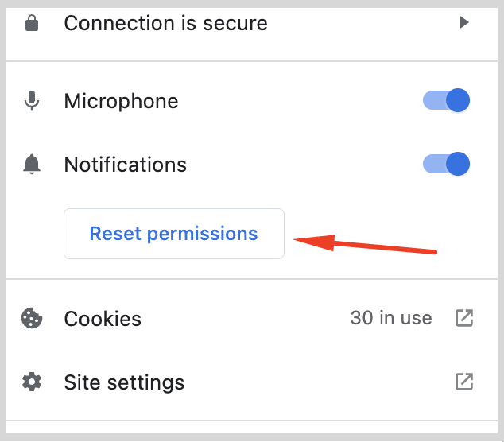
Task: Select the Cookies menu entry
Action: (x=252, y=318)
